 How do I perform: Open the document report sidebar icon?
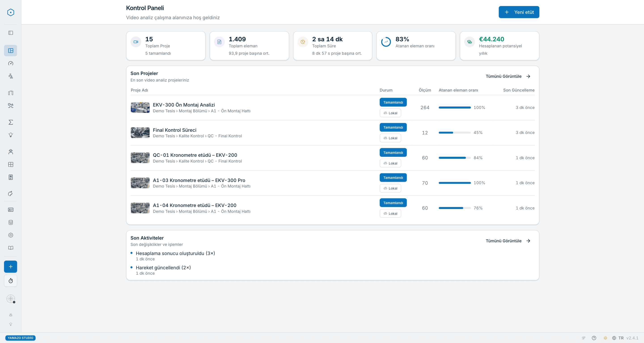pos(11,177)
